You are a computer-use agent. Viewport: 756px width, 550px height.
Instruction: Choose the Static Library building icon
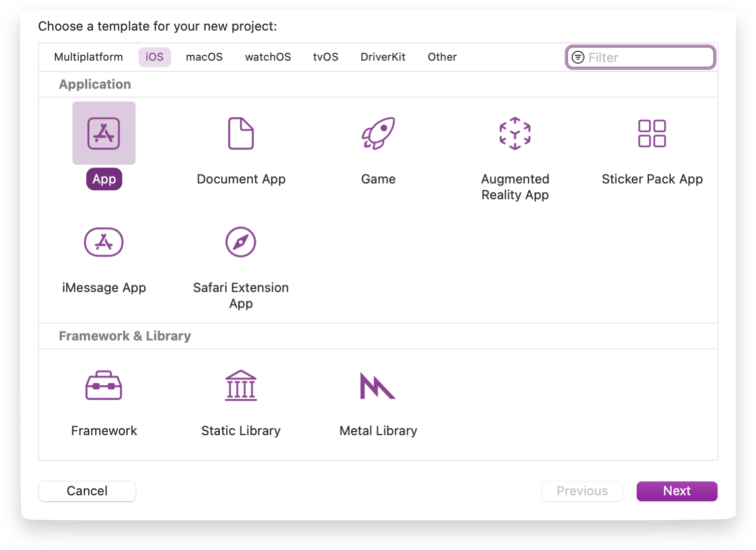point(241,385)
